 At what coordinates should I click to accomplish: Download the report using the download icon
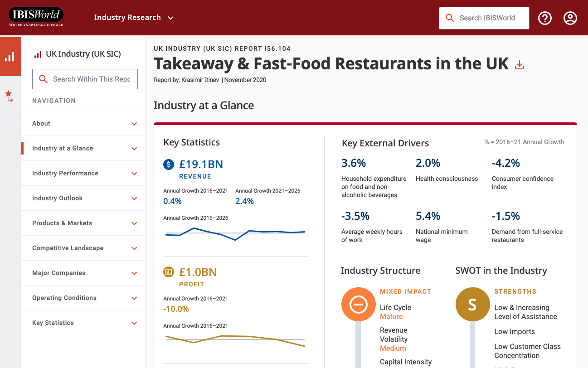[x=520, y=65]
